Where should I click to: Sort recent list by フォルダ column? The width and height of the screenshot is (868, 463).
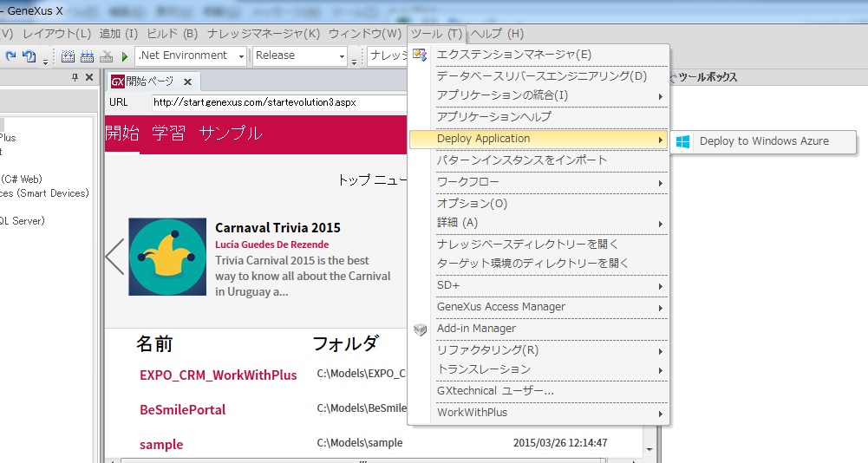[345, 344]
